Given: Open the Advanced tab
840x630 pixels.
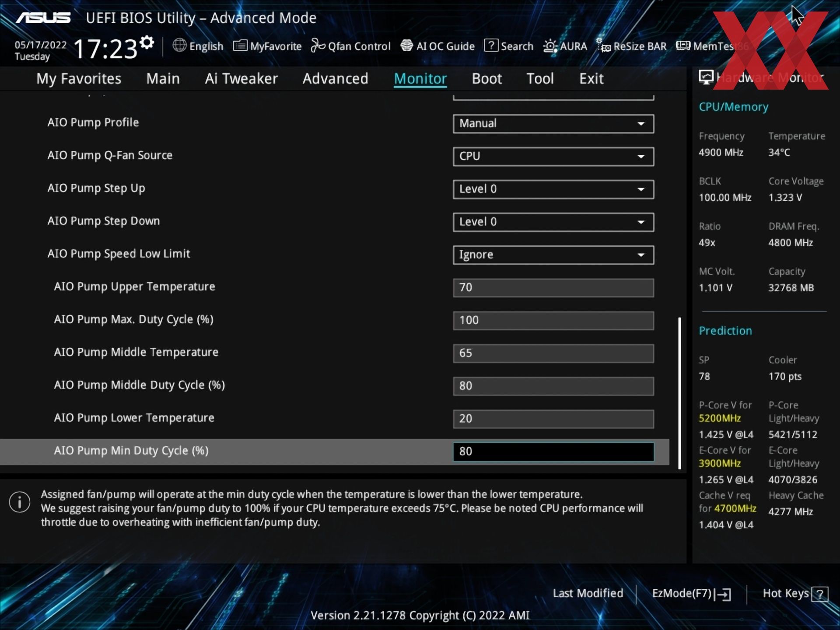Looking at the screenshot, I should pyautogui.click(x=336, y=79).
